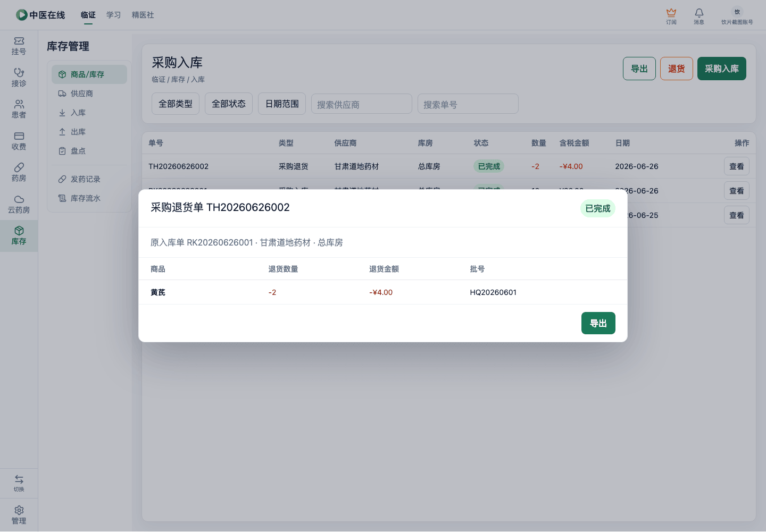Click the 含税金额 column header

pos(574,143)
